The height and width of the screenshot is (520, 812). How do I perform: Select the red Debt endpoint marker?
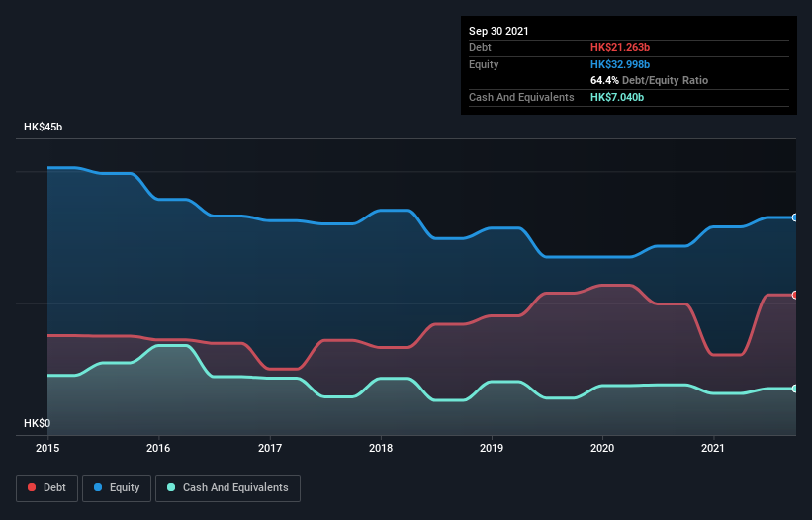coord(795,295)
